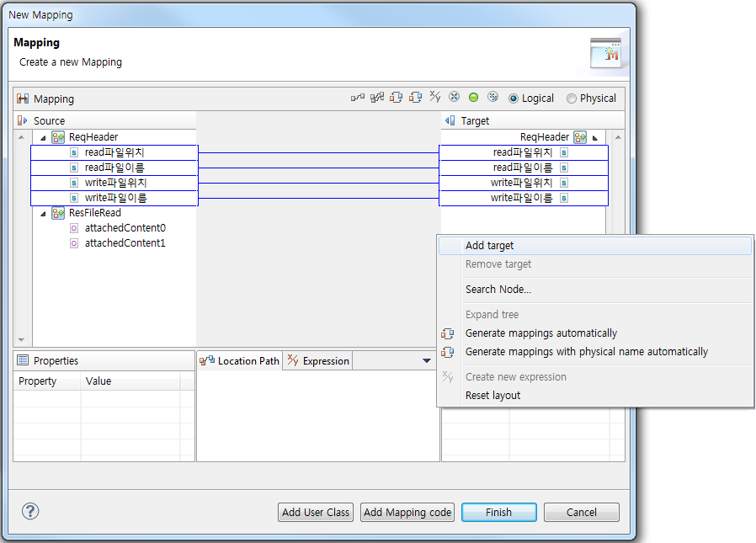Select the Create new expression toolbar icon
The image size is (756, 543).
point(434,97)
